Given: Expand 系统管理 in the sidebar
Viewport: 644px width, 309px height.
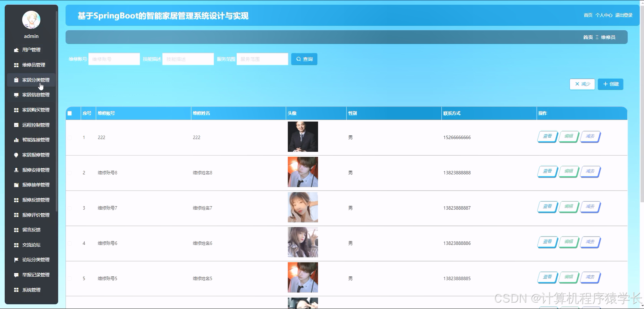Looking at the screenshot, I should tap(31, 290).
